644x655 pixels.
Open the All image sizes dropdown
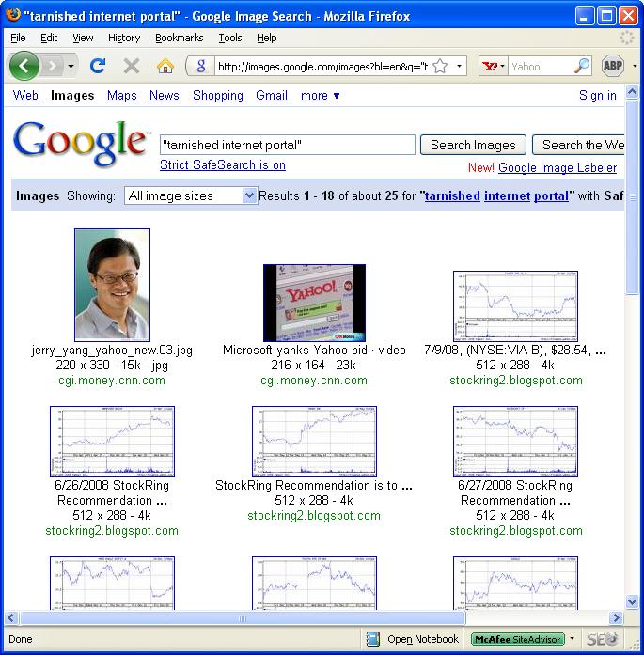pyautogui.click(x=191, y=195)
